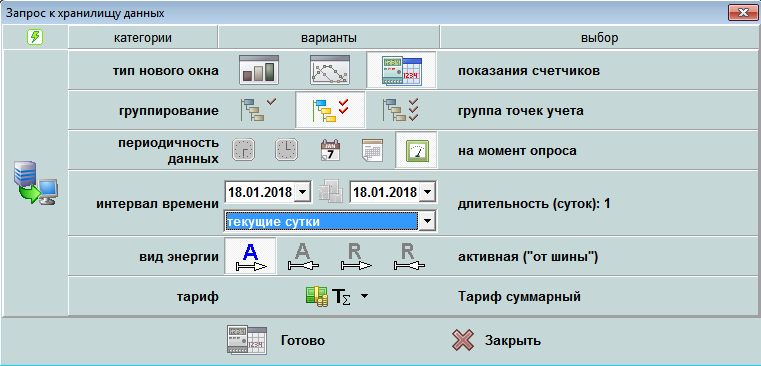This screenshot has height=366, width=761.
Task: Click the 'Тариф суммарный' label
Action: coord(519,296)
